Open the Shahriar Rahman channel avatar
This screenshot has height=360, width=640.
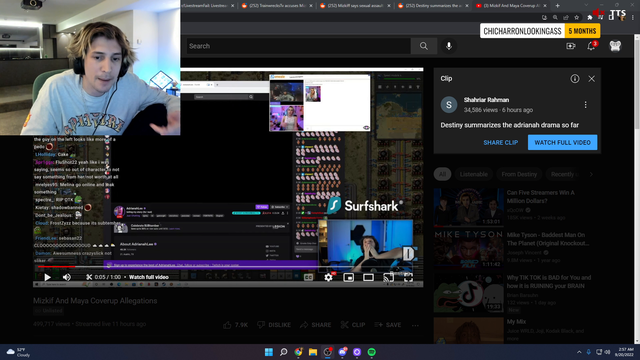pos(449,105)
